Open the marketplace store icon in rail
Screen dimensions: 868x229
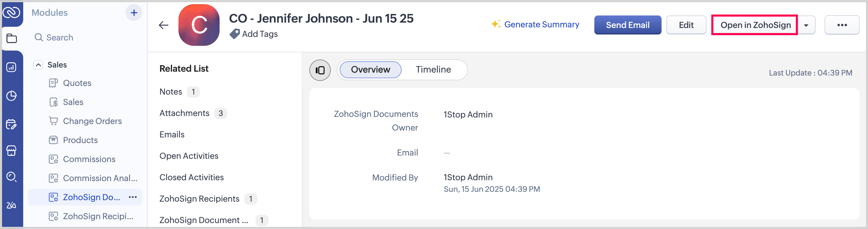click(12, 150)
